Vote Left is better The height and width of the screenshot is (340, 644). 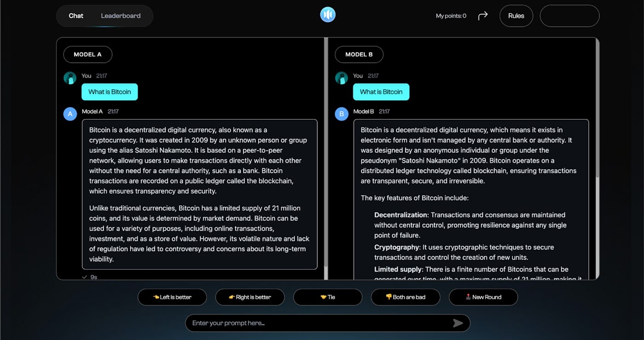click(x=172, y=297)
